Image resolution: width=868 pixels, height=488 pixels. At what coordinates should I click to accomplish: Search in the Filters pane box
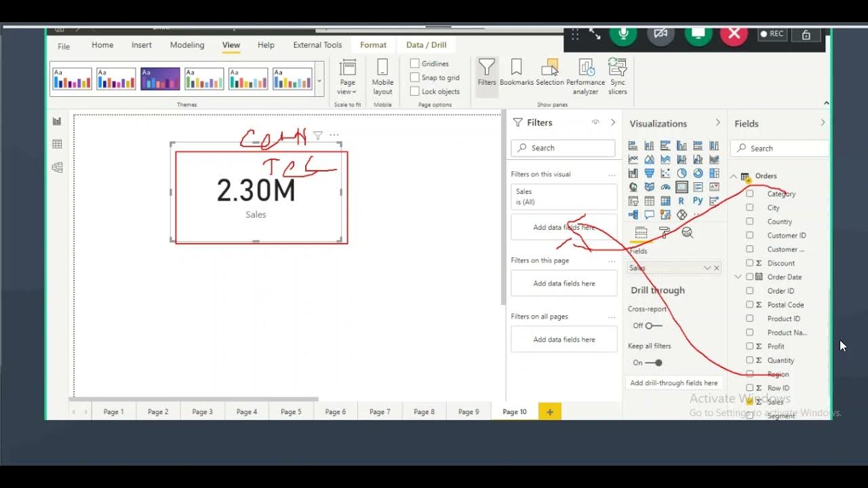coord(563,148)
